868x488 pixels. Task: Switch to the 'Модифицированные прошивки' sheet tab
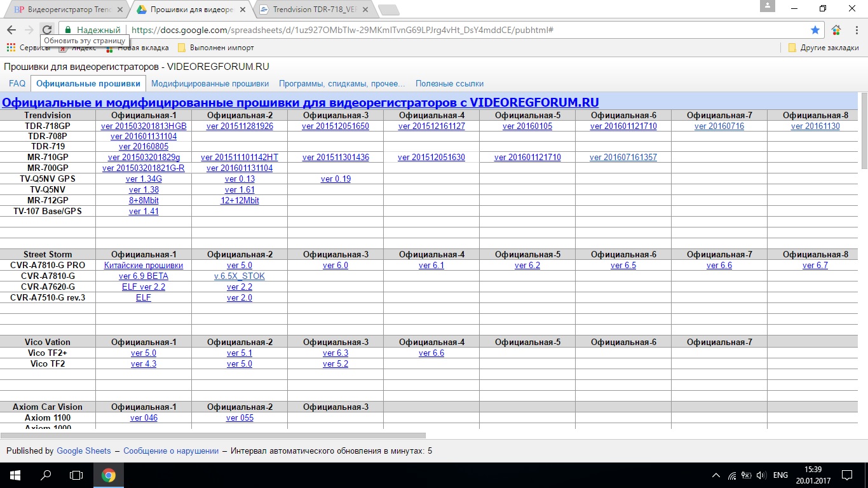pos(210,83)
